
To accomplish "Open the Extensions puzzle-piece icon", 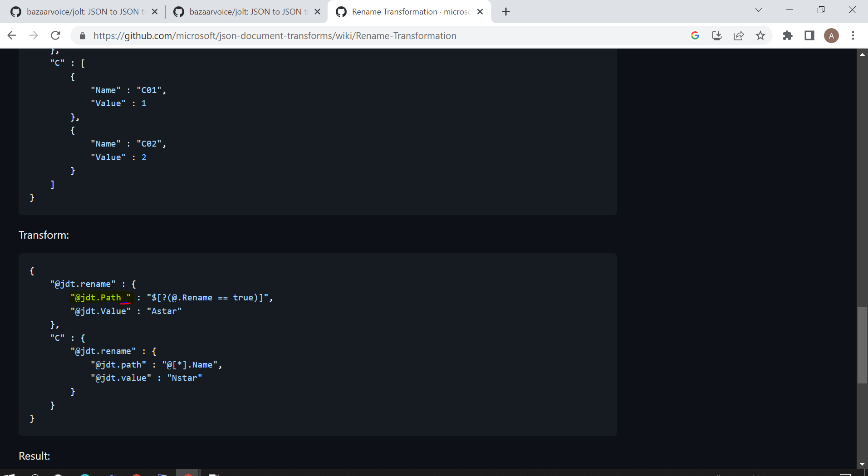I will 788,35.
